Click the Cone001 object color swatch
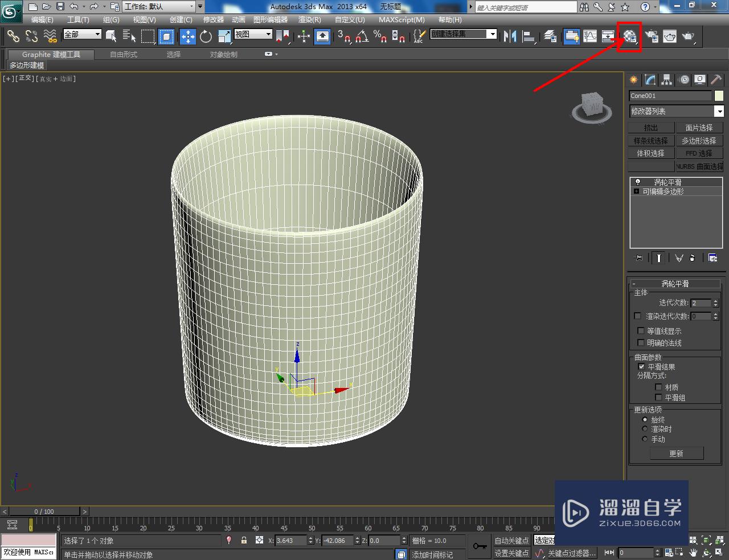729x560 pixels. [719, 96]
